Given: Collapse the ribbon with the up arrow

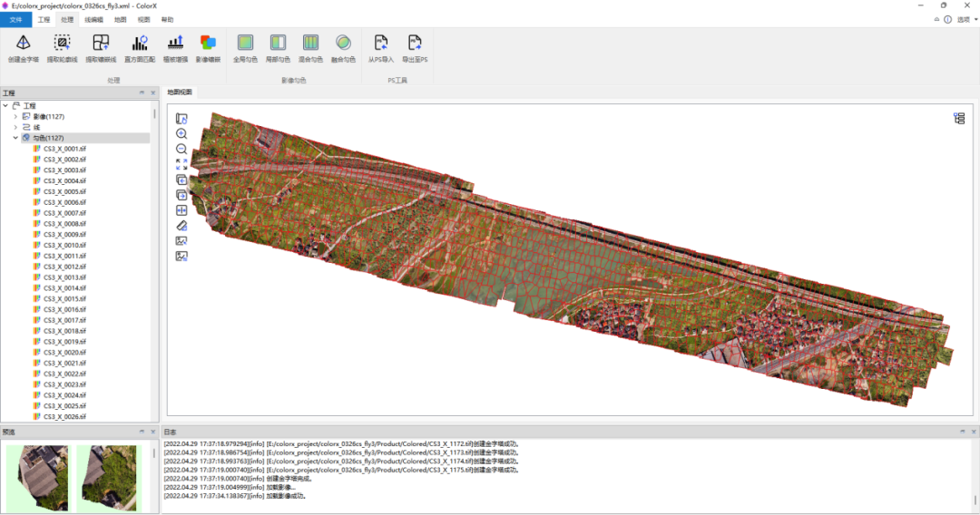Looking at the screenshot, I should click(935, 19).
